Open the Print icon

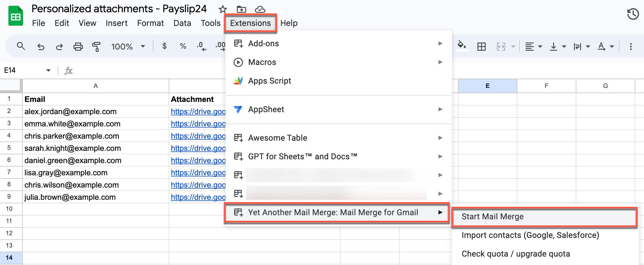(x=78, y=46)
